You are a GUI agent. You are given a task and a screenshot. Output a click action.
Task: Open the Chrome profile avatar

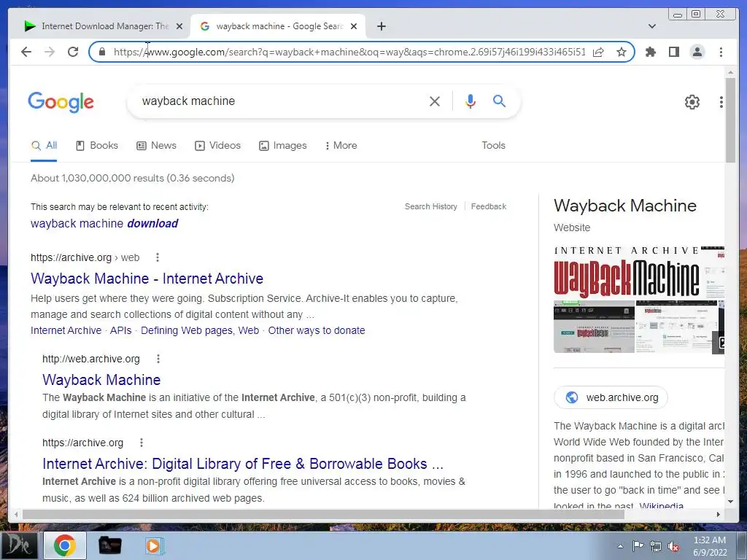click(697, 52)
